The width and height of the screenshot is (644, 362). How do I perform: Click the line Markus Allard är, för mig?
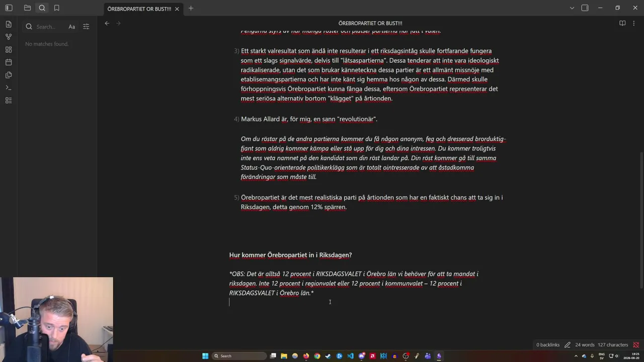click(309, 119)
